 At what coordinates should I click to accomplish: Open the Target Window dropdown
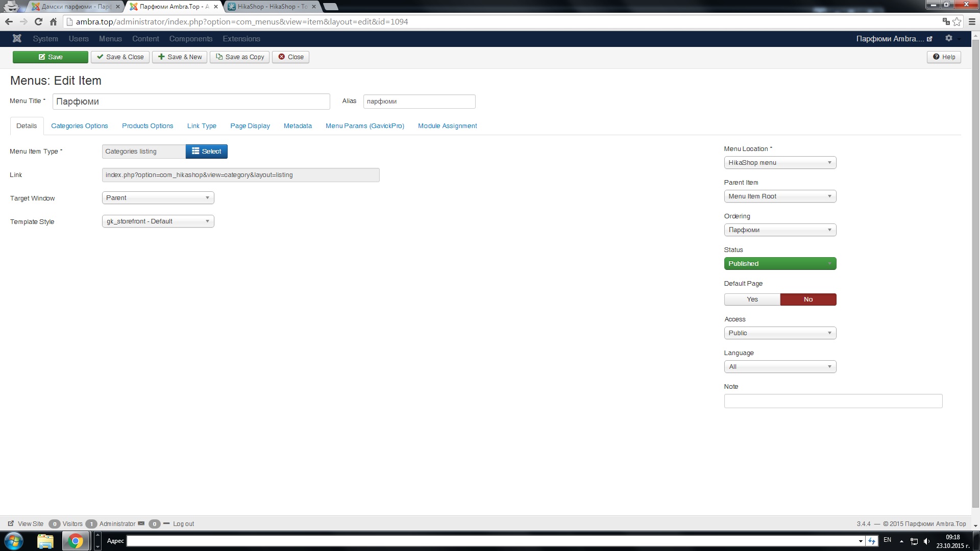tap(158, 198)
